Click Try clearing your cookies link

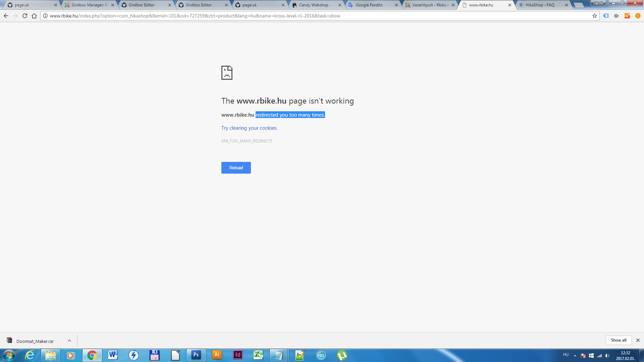tap(249, 128)
